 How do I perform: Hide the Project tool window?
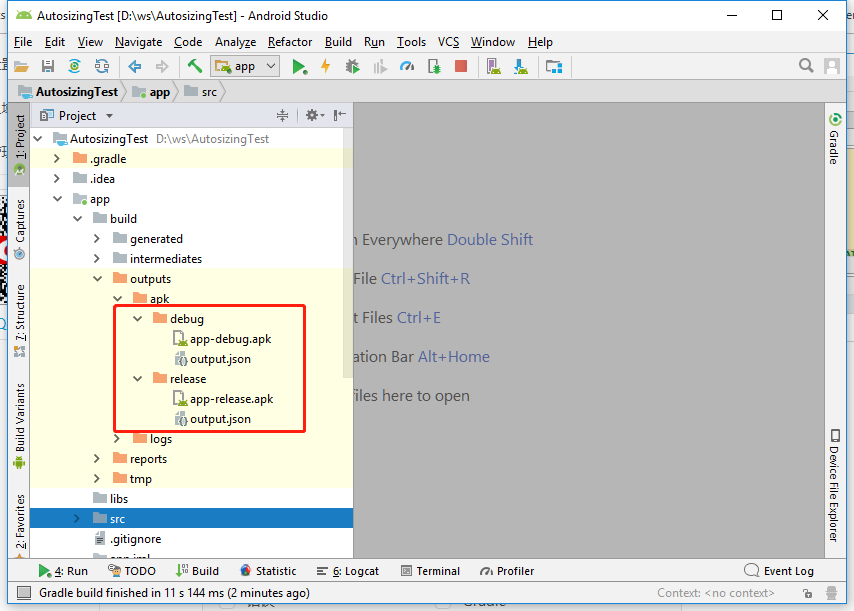coord(340,114)
